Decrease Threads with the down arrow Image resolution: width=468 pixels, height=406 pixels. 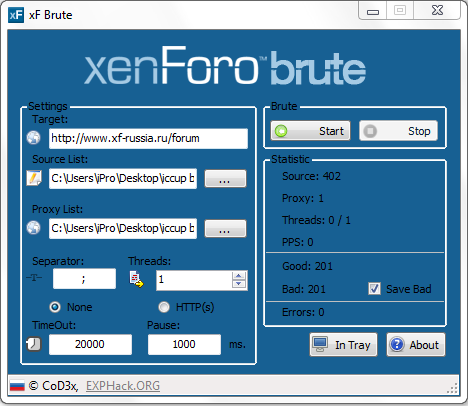[x=238, y=284]
